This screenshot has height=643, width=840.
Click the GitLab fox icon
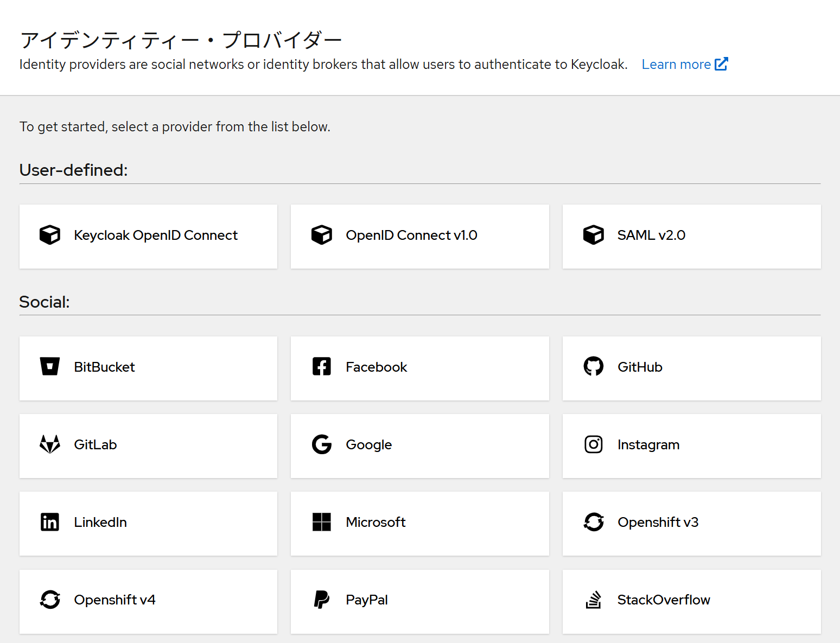coord(50,444)
